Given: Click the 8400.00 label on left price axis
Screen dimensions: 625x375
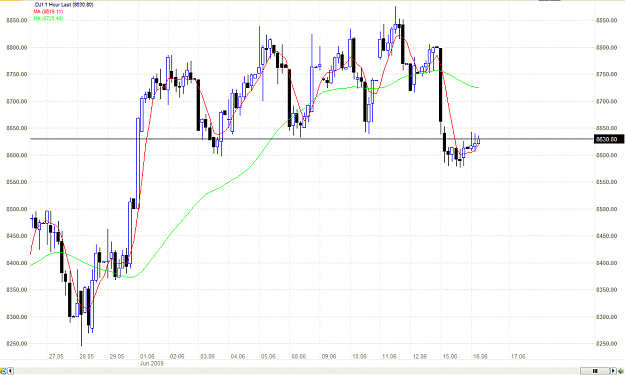Looking at the screenshot, I should click(x=17, y=263).
